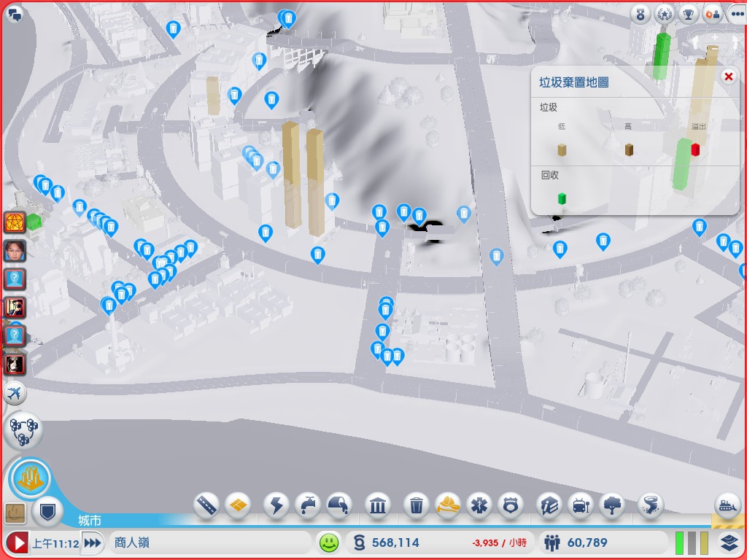Viewport: 747px width, 560px height.
Task: Open the Government buildings menu
Action: (378, 505)
